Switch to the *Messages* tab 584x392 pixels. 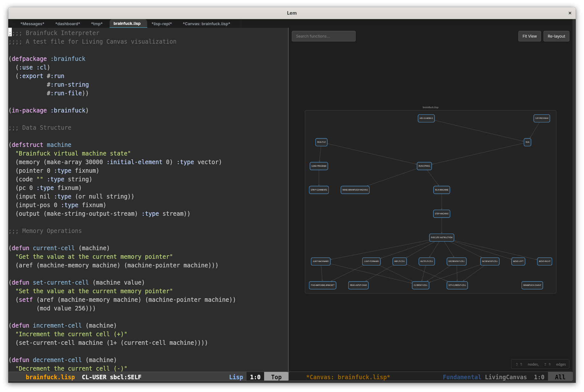tap(32, 24)
